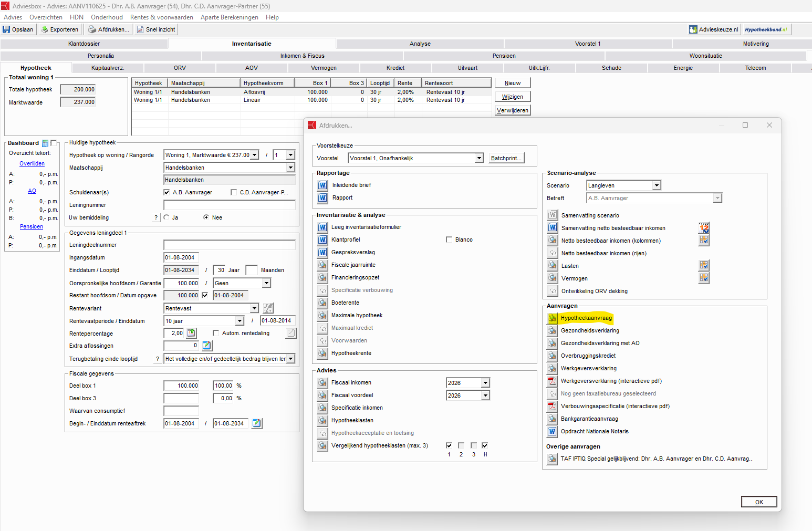Click the print icon for Hypotheekaanvraag
Image resolution: width=812 pixels, height=531 pixels.
[552, 318]
